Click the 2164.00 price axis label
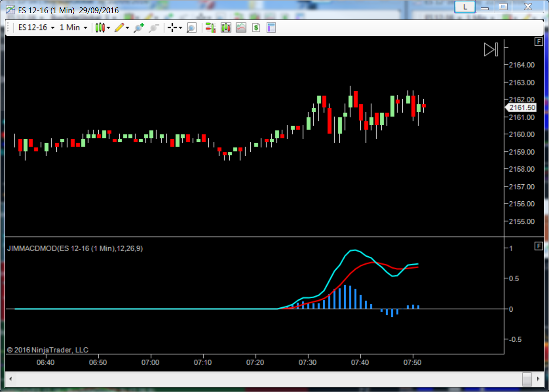The image size is (549, 392). (521, 65)
